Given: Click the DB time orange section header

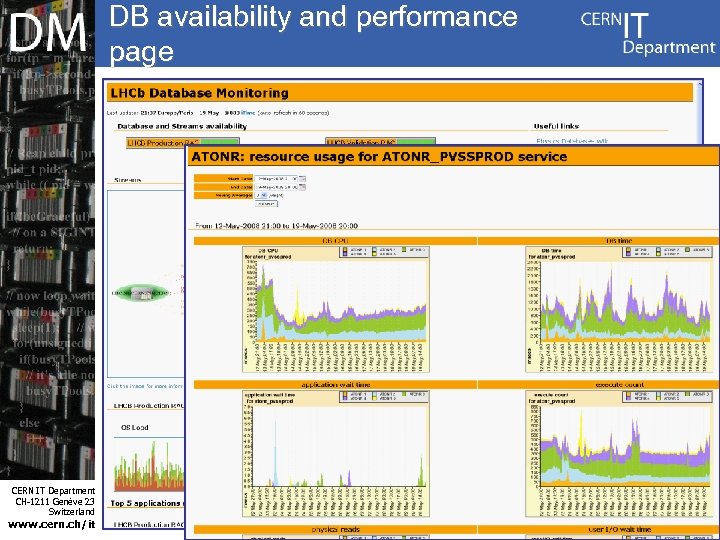Looking at the screenshot, I should [599, 241].
